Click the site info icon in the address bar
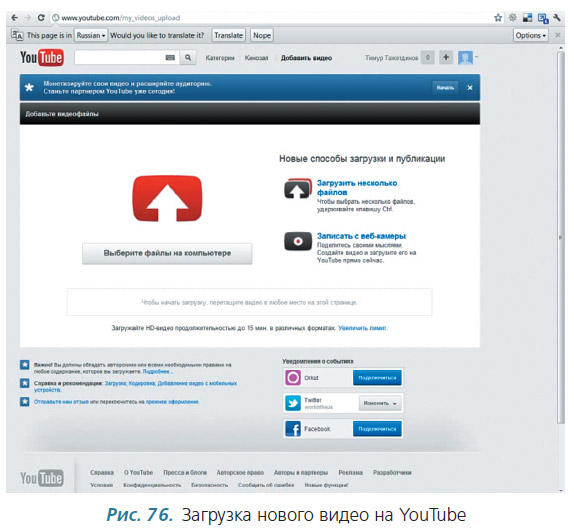The width and height of the screenshot is (574, 532). point(56,18)
